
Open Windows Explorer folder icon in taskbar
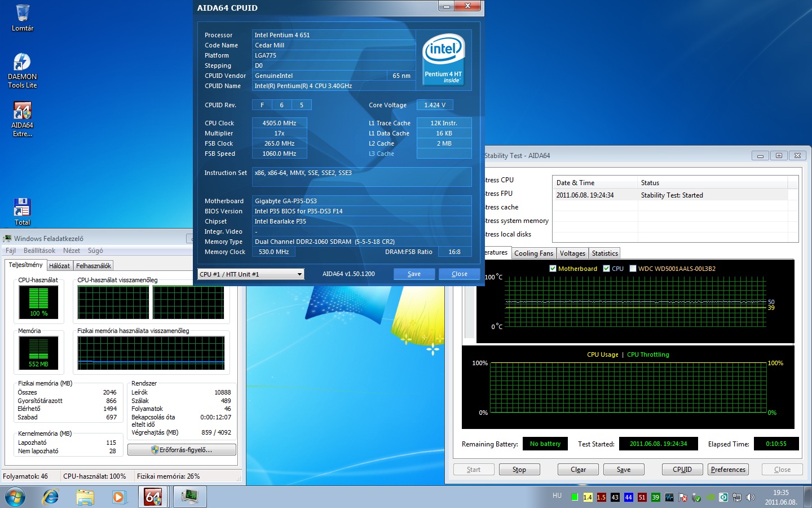pyautogui.click(x=85, y=497)
